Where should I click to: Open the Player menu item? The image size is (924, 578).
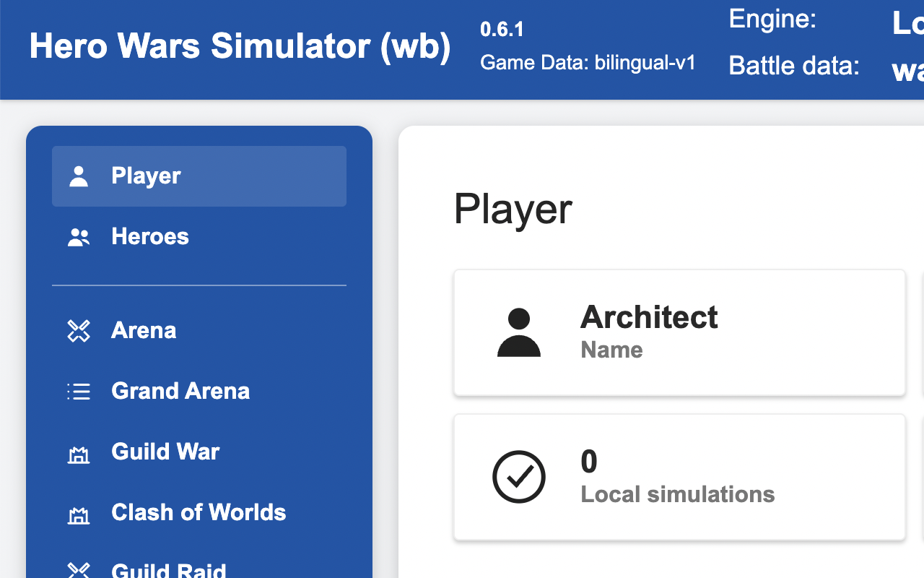(199, 176)
